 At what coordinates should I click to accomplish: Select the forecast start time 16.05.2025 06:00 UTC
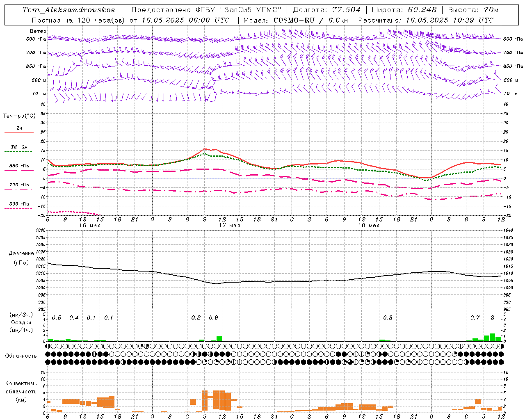186,20
